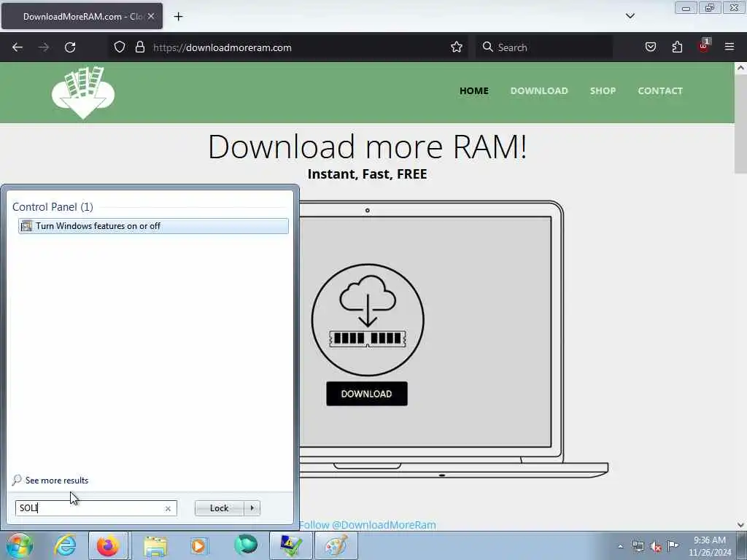Open the CONTACT nav item
This screenshot has height=560, width=747.
[660, 90]
